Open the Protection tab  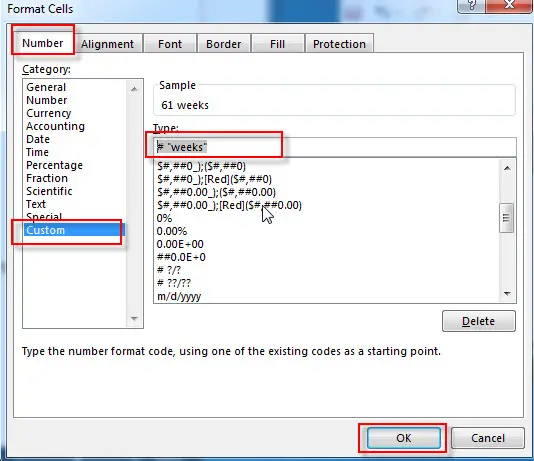(x=339, y=44)
